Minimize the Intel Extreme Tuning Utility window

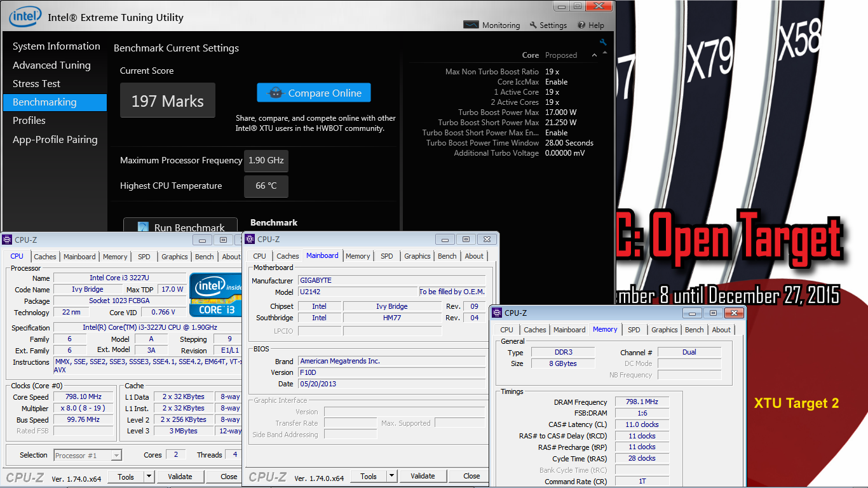pos(562,6)
